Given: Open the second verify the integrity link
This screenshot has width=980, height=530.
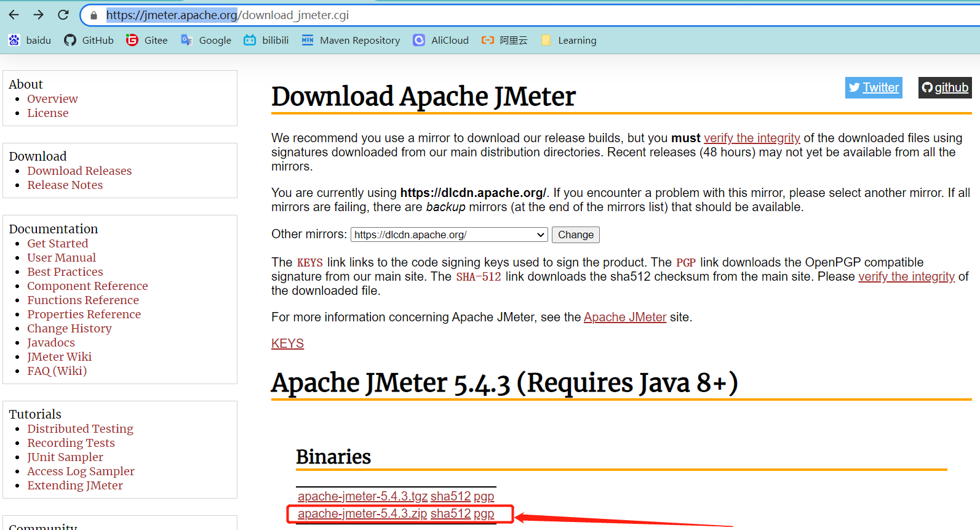Looking at the screenshot, I should tap(906, 276).
